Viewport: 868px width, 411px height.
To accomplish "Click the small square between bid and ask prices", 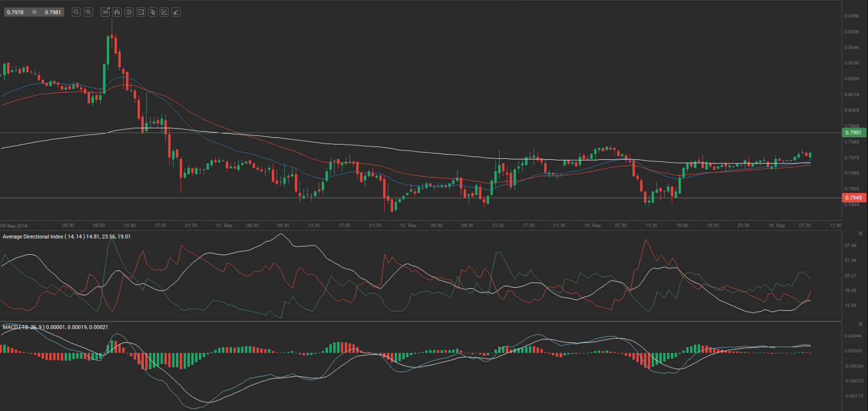I will point(35,12).
